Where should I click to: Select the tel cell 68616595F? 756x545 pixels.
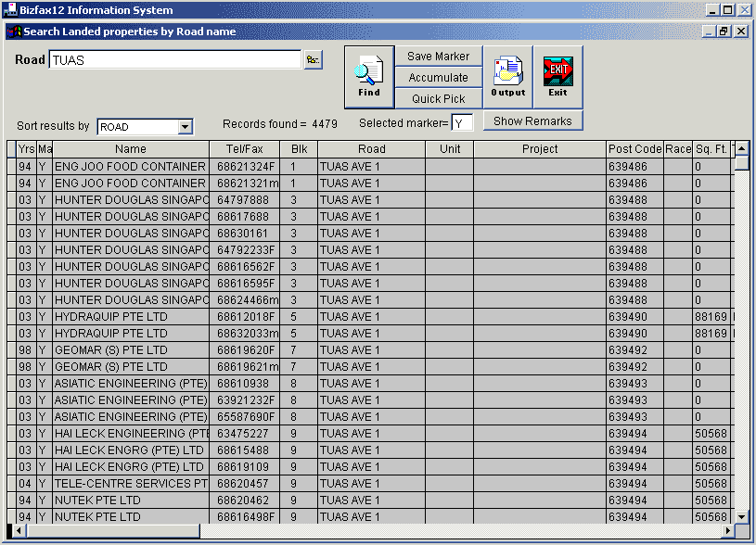(245, 284)
